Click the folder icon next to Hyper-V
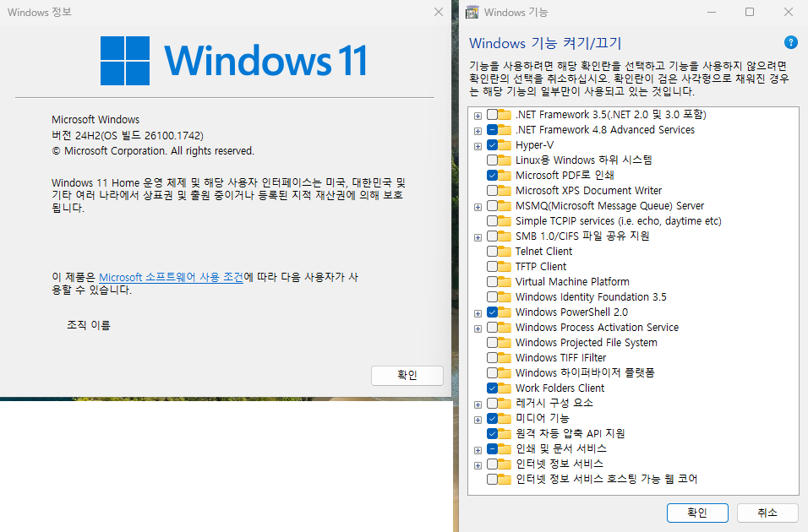 pos(505,144)
